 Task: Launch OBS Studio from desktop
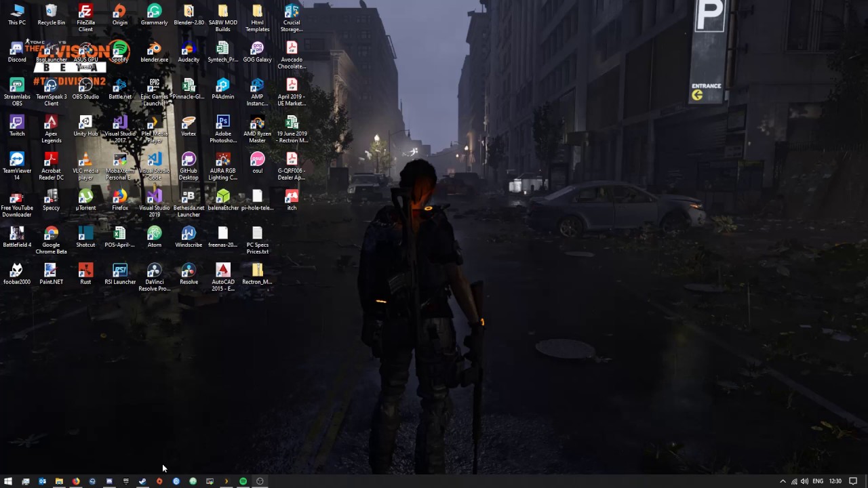click(x=85, y=89)
